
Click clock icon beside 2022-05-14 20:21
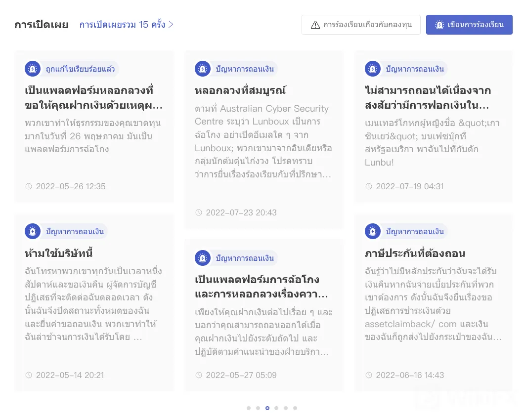29,375
